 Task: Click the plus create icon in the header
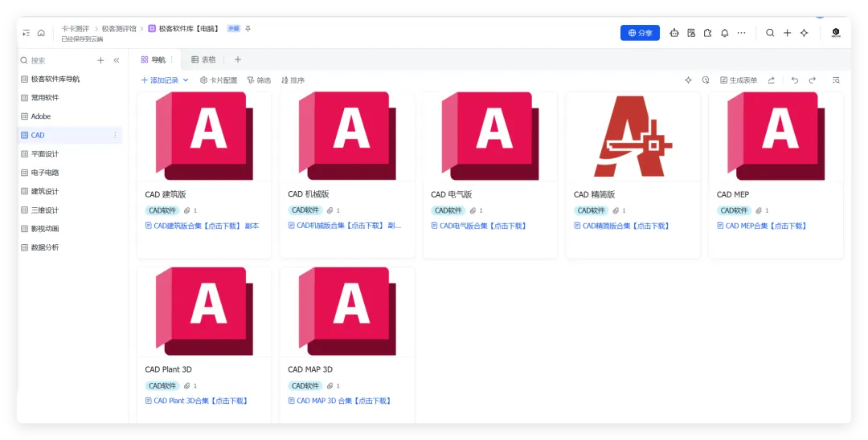[787, 33]
